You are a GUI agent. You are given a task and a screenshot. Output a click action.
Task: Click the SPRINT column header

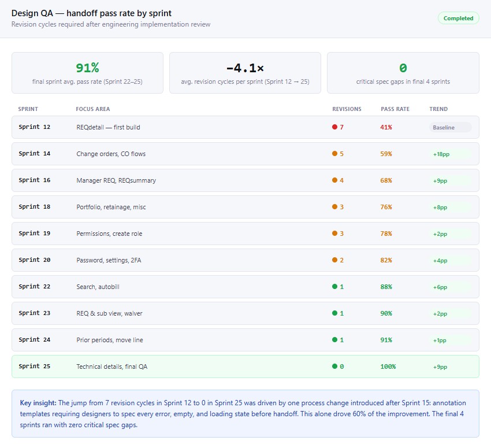29,109
